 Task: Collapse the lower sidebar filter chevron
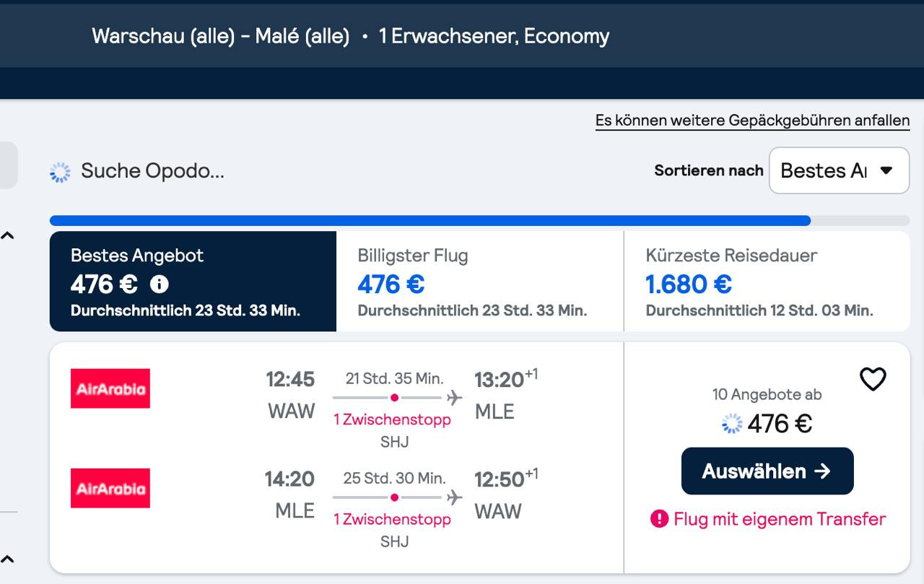[x=7, y=559]
